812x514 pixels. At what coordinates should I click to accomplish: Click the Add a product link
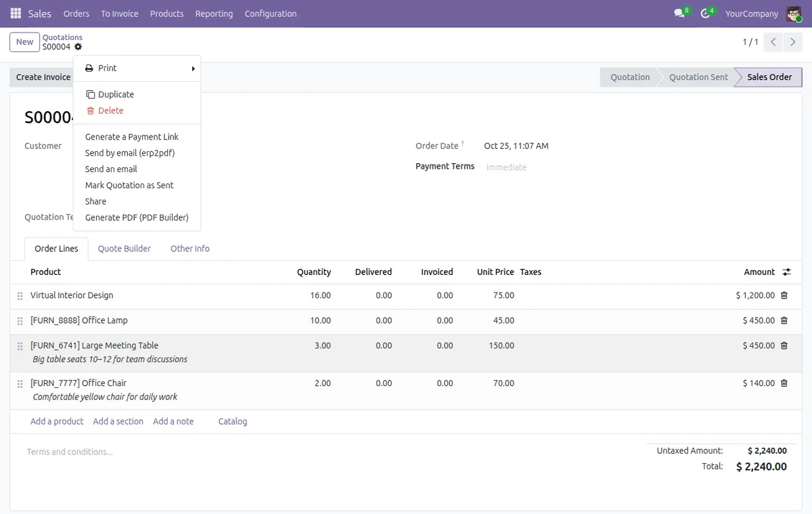click(x=57, y=421)
